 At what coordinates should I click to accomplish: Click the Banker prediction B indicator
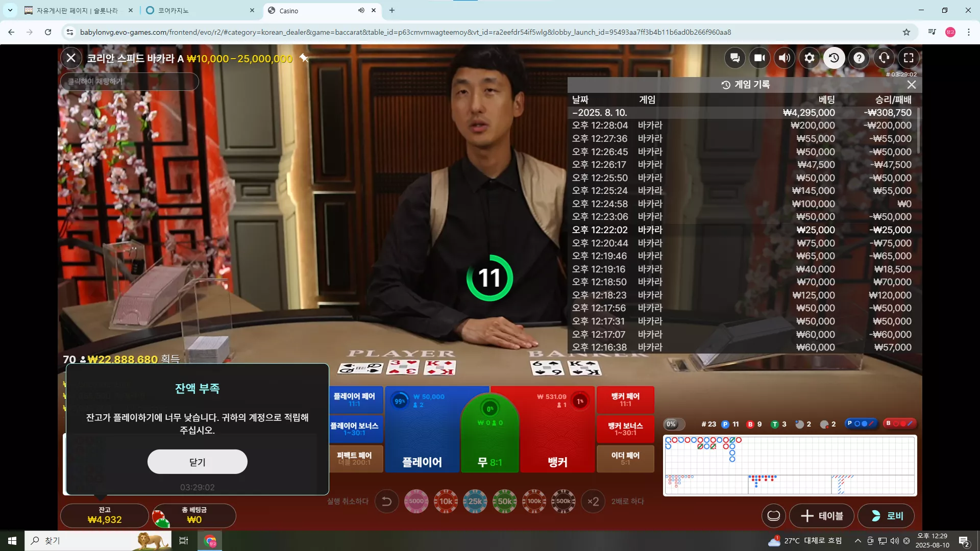coord(900,423)
